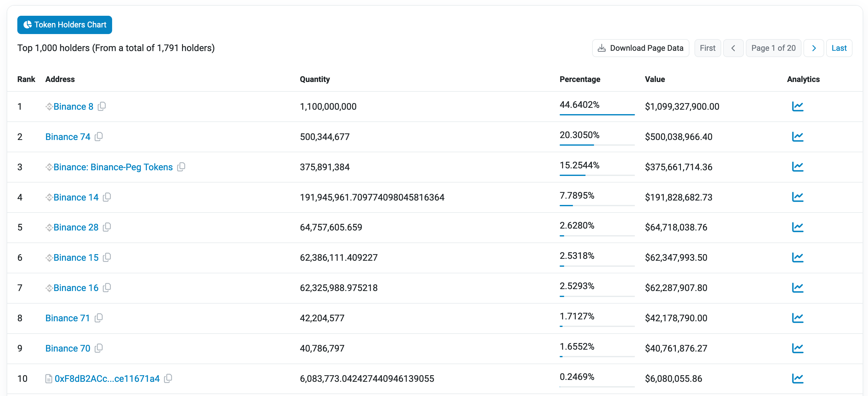This screenshot has width=868, height=396.
Task: View analytics for Binance 71
Action: click(797, 318)
